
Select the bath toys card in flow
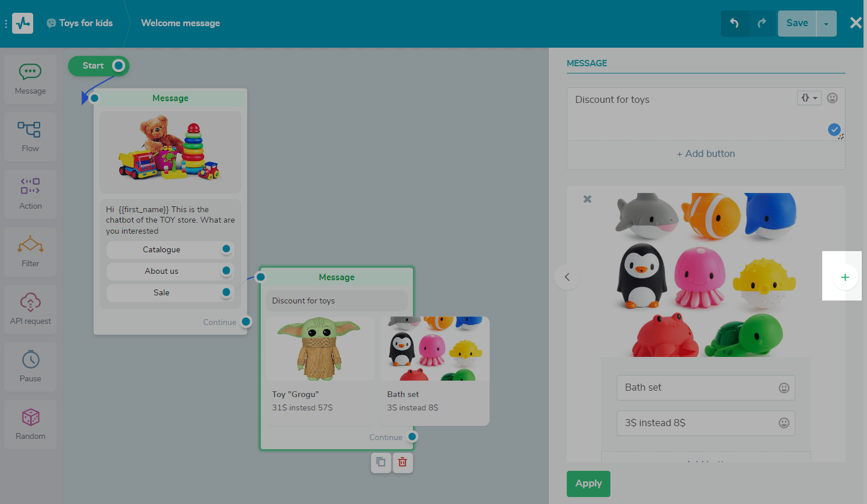(x=435, y=371)
